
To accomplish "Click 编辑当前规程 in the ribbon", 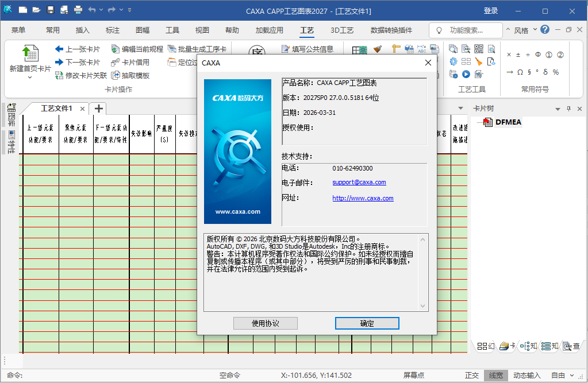I will [x=137, y=49].
